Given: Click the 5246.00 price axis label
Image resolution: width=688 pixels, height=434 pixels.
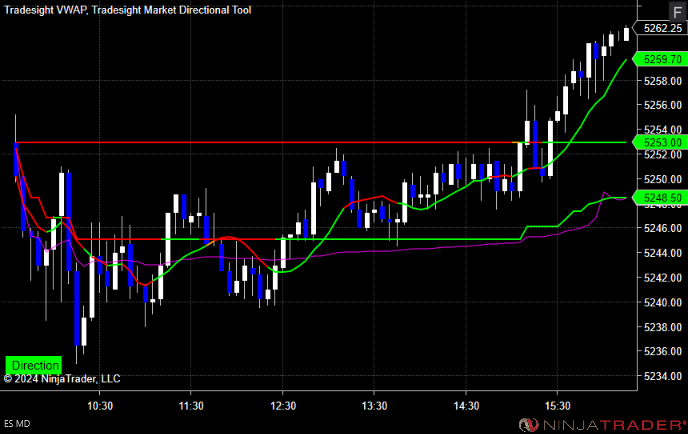Looking at the screenshot, I should click(663, 228).
